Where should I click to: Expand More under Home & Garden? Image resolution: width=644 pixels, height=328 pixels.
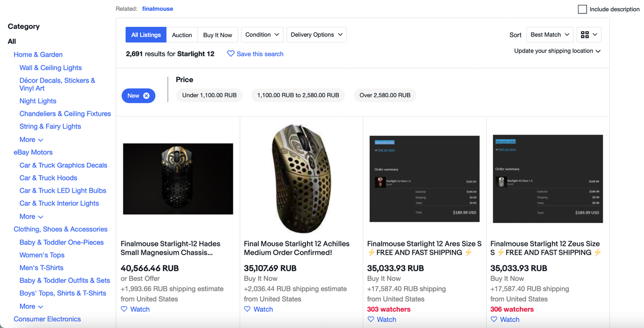(31, 140)
